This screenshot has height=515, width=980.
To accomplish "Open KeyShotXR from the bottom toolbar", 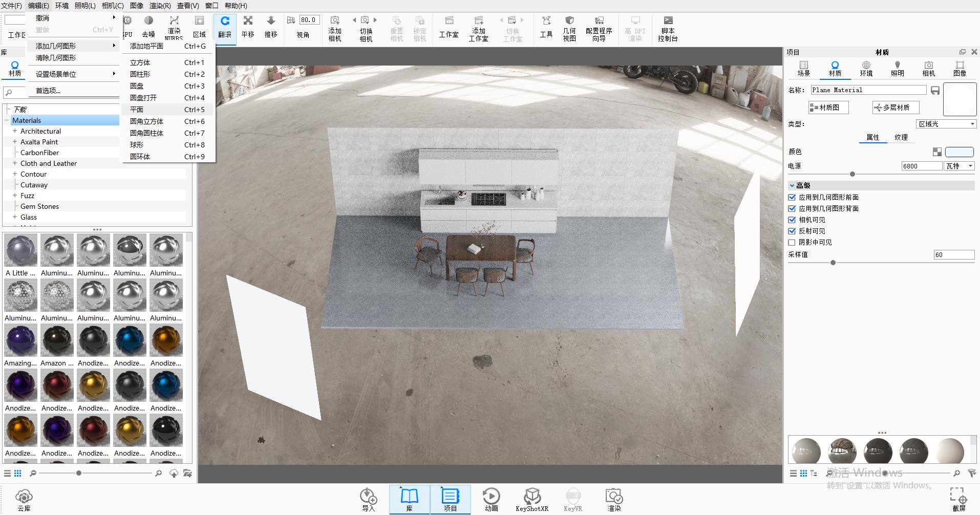I will click(x=532, y=498).
